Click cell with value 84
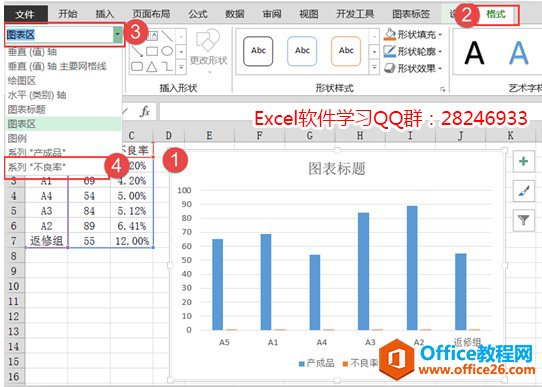This screenshot has height=387, width=542. [89, 211]
